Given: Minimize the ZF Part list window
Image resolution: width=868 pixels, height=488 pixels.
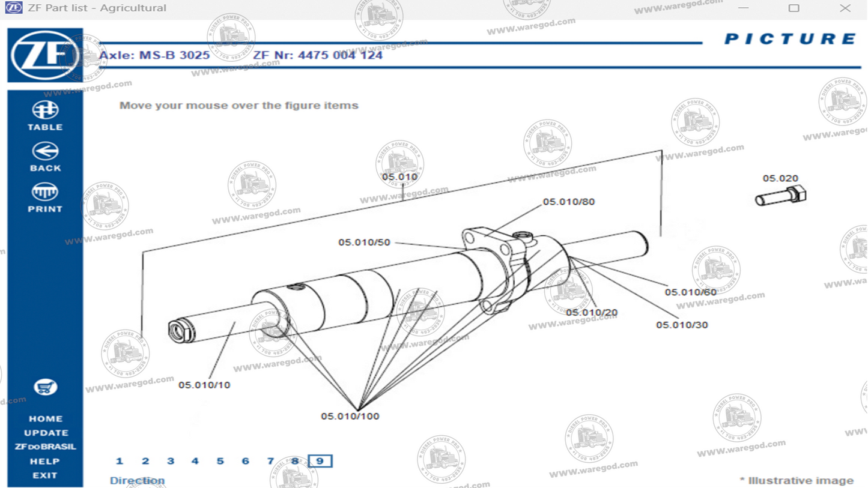Looking at the screenshot, I should (x=744, y=8).
